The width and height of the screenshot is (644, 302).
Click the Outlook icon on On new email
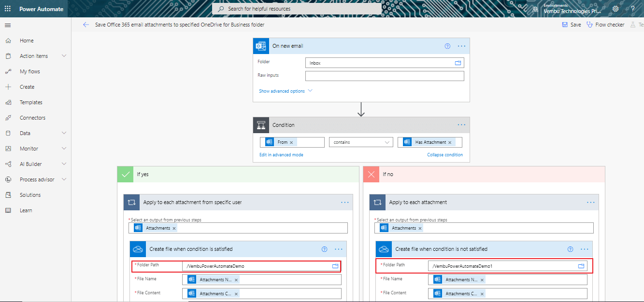pyautogui.click(x=261, y=46)
